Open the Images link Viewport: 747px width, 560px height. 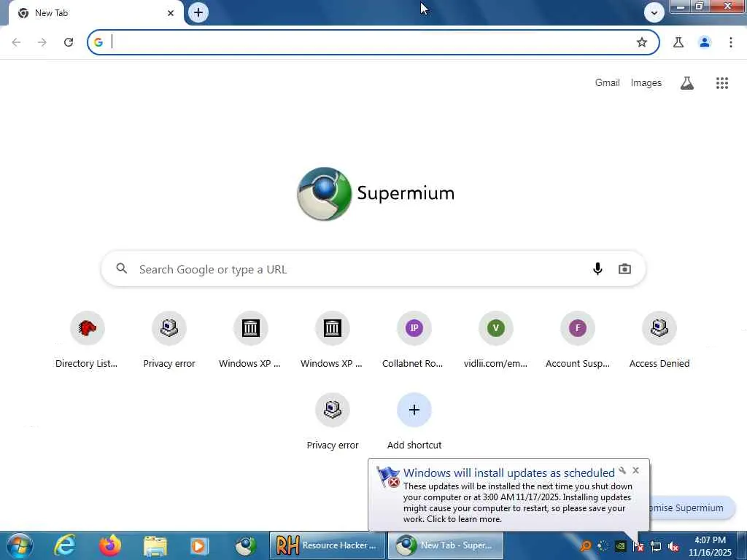(x=646, y=83)
